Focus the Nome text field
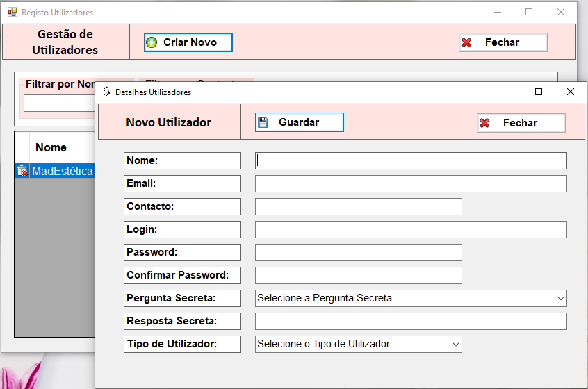 tap(411, 160)
